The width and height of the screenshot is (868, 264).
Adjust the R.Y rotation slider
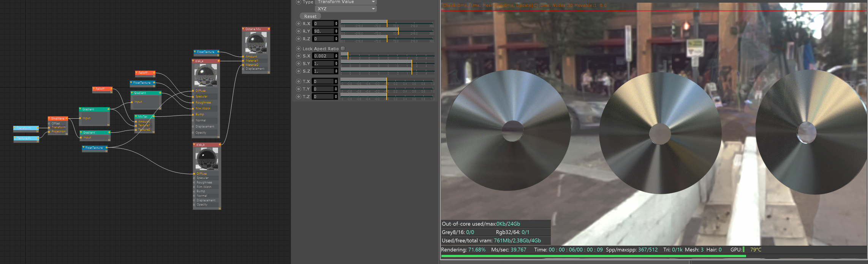click(387, 31)
